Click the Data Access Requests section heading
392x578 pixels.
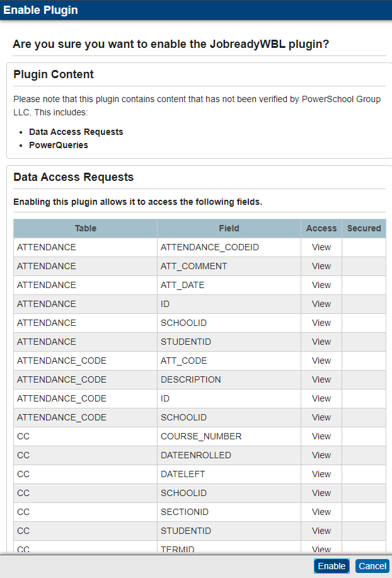(73, 177)
